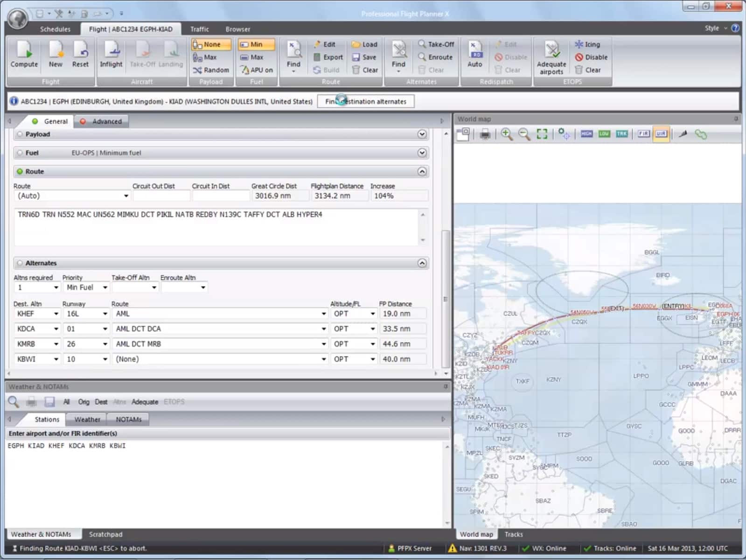The height and width of the screenshot is (560, 746).
Task: Open the NOTAMs tab
Action: (128, 420)
